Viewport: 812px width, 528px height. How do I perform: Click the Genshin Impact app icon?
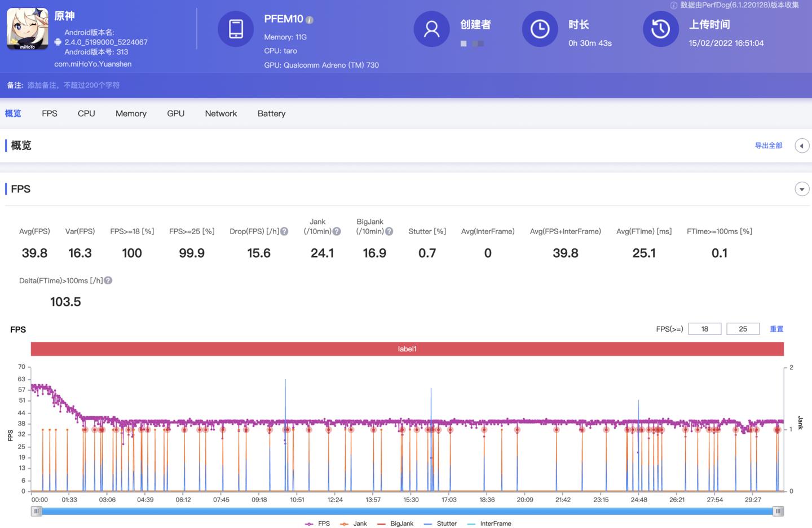click(x=27, y=29)
